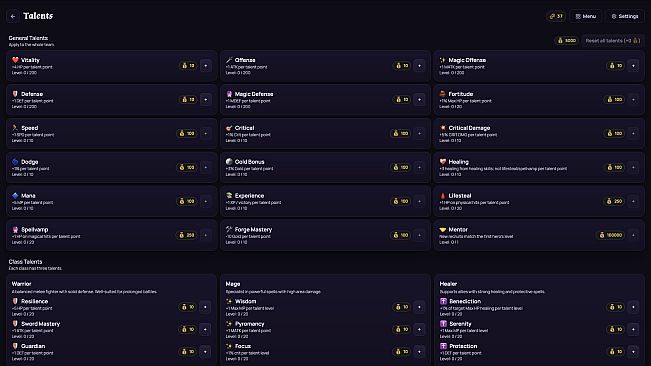Reset all talents
The width and height of the screenshot is (651, 366).
point(612,41)
